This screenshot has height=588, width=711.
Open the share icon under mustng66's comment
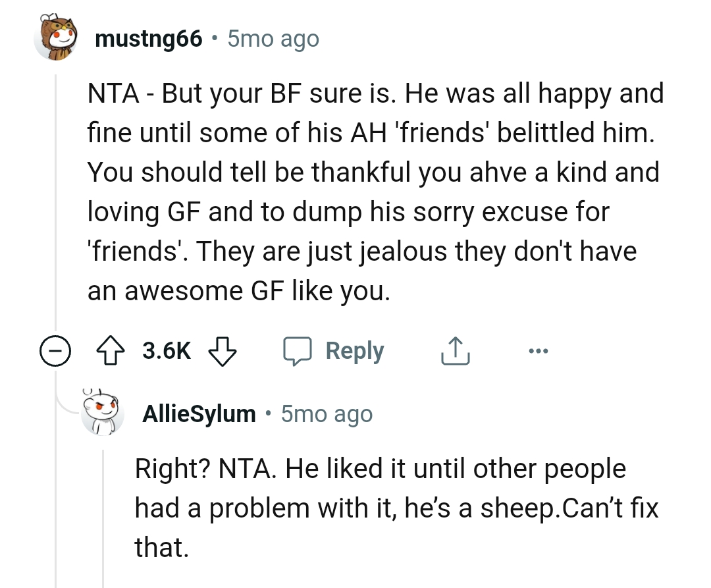(x=454, y=350)
